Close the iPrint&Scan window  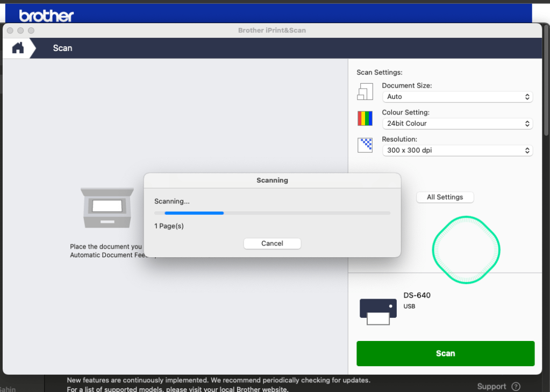pos(10,31)
